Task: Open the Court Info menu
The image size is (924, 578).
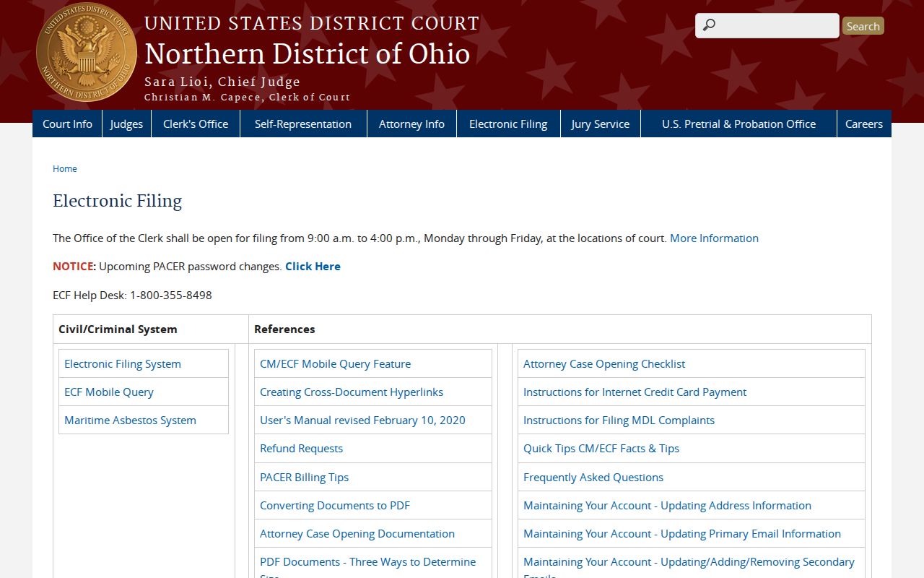Action: 67,124
